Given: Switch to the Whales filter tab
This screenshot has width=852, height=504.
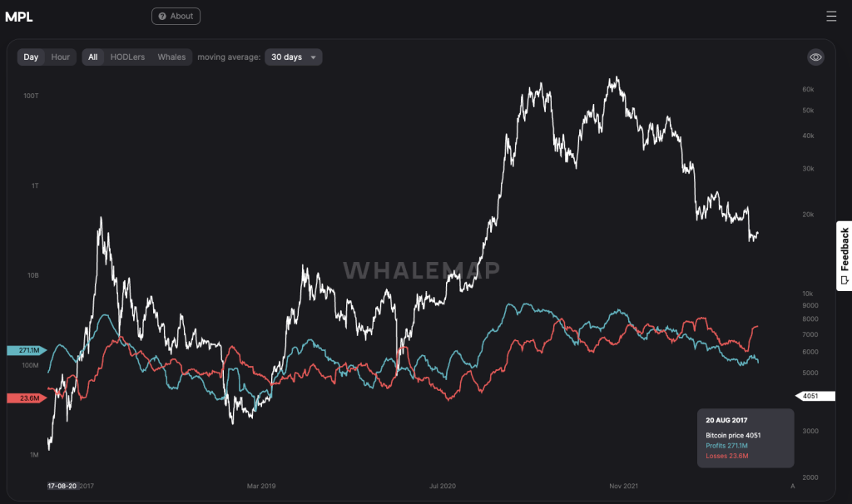Looking at the screenshot, I should click(171, 57).
